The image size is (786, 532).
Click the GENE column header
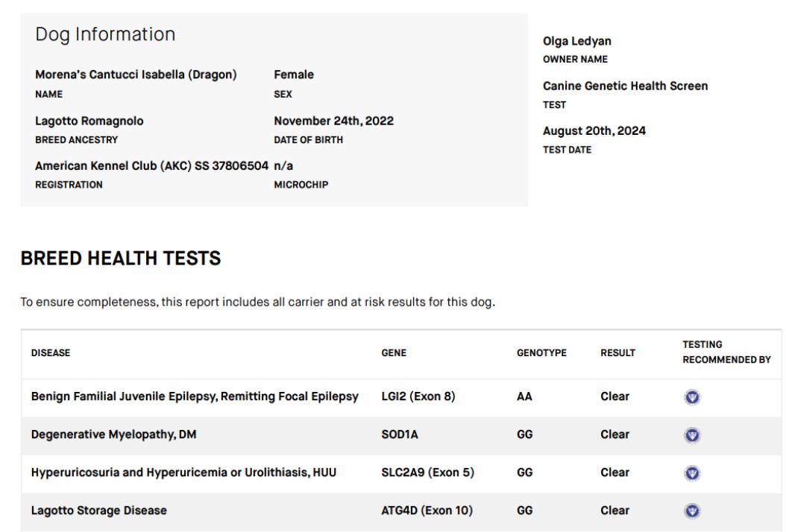click(x=394, y=353)
